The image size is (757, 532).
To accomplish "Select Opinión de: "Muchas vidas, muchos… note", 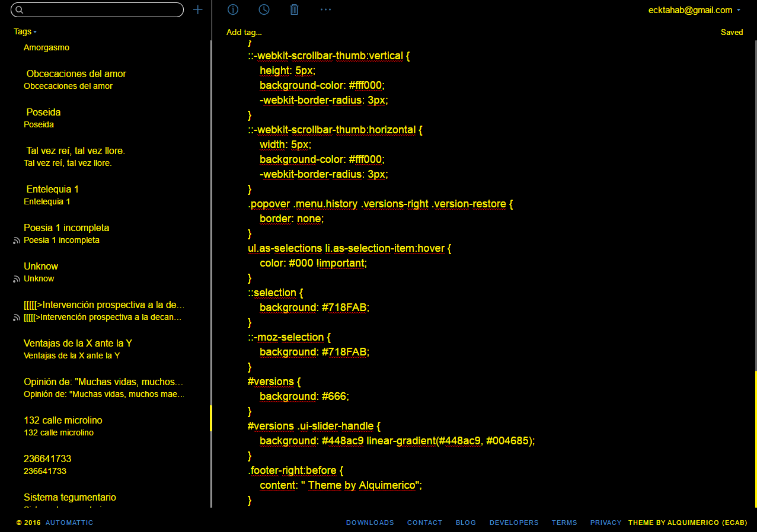I will tap(105, 387).
